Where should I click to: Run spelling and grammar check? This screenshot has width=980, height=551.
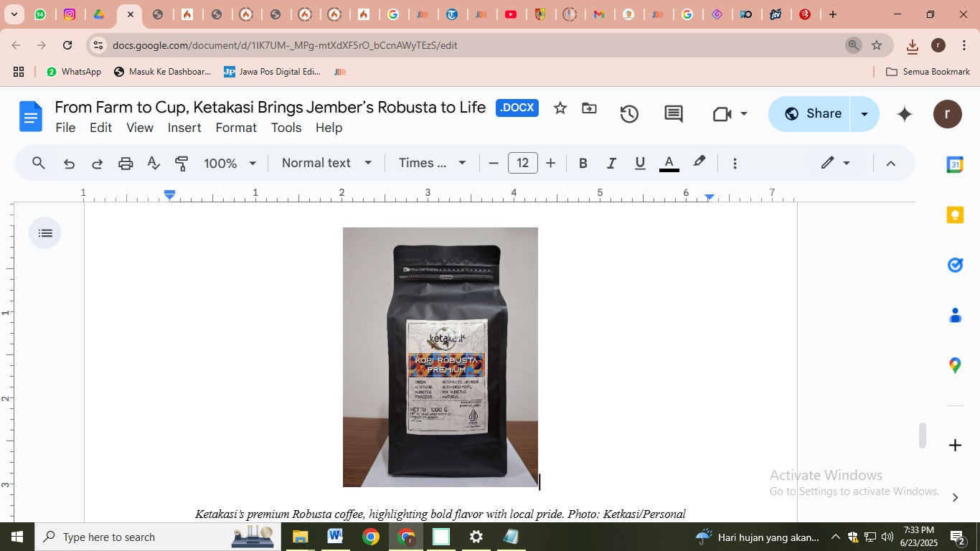pyautogui.click(x=154, y=164)
